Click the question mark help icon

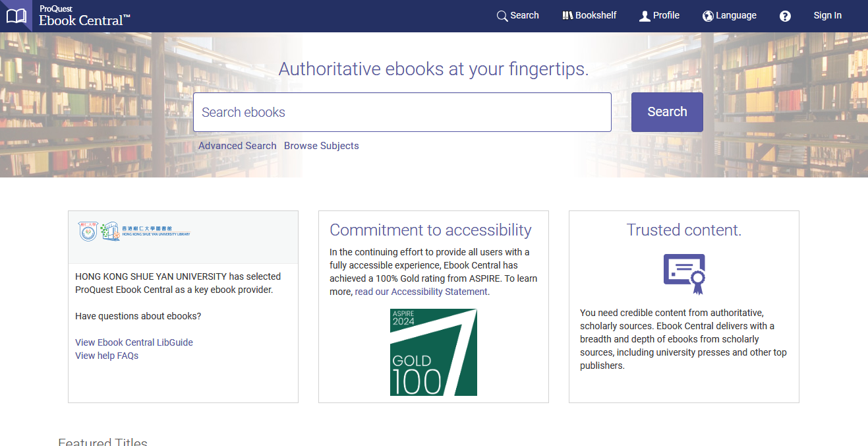(x=785, y=16)
